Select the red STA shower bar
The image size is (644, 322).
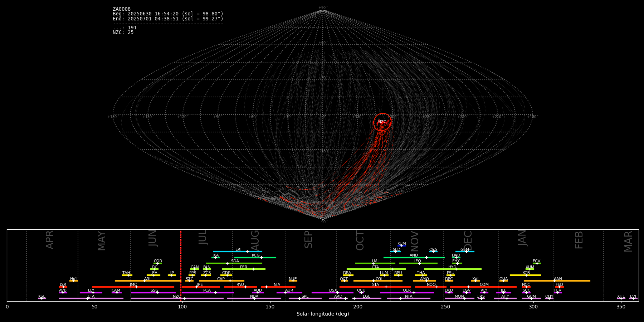click(x=375, y=287)
